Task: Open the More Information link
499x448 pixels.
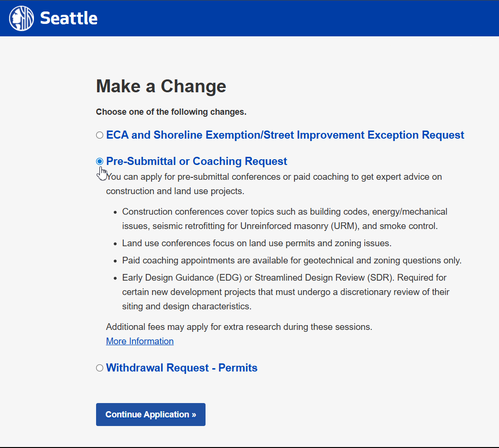Action: pyautogui.click(x=140, y=341)
